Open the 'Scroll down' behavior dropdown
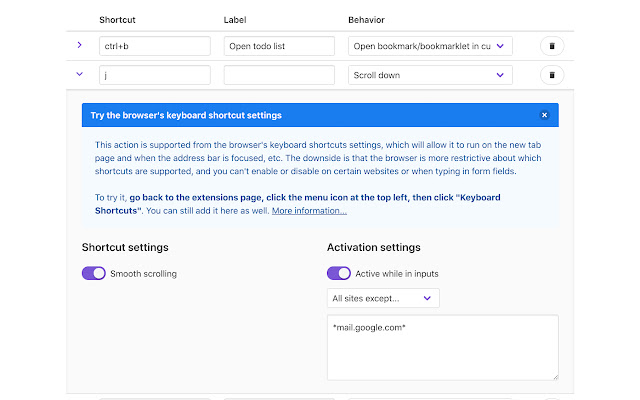Screen dimensions: 640x400 (430, 75)
